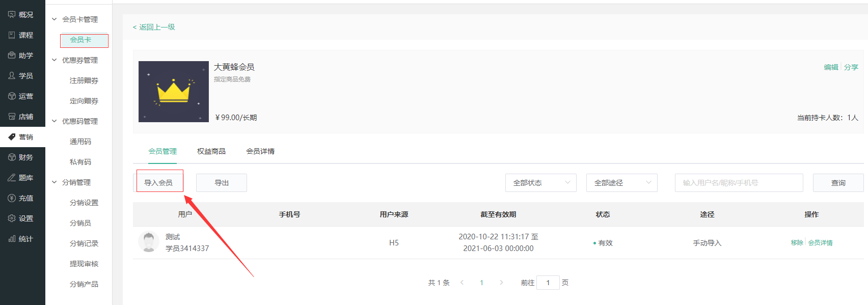Go to the next page arrow
This screenshot has width=868, height=305.
click(x=501, y=283)
